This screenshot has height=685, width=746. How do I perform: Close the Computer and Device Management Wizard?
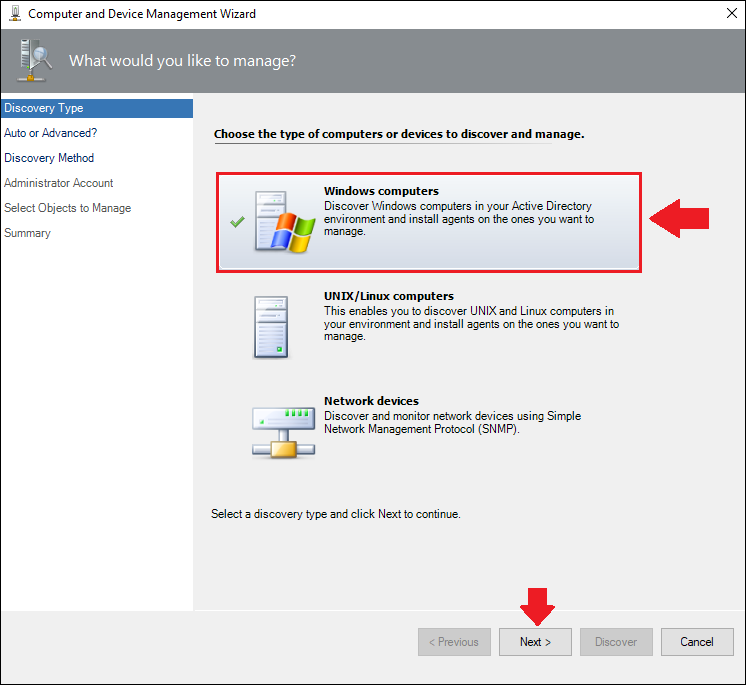tap(732, 13)
